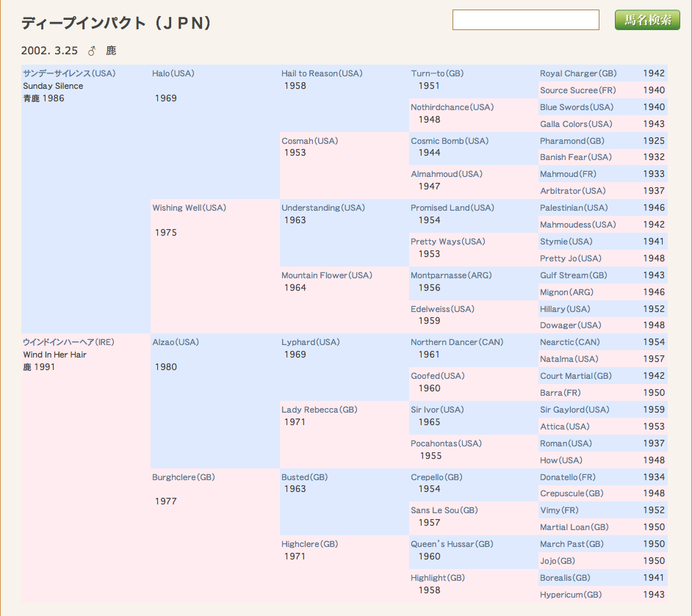Viewport: 692px width, 616px height.
Task: Follow the Mignon(ARG) link
Action: pyautogui.click(x=566, y=292)
